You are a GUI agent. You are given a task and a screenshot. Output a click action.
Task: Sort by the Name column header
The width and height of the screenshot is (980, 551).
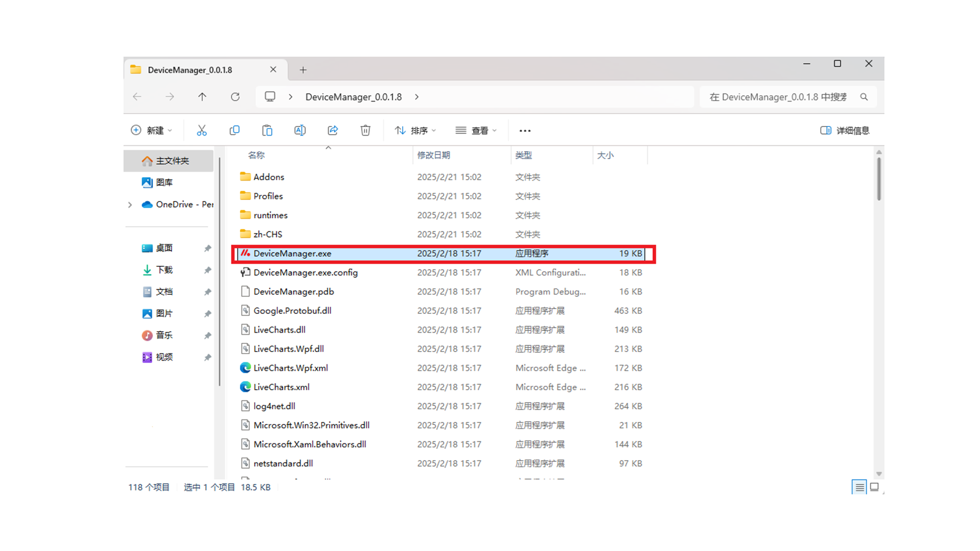256,155
